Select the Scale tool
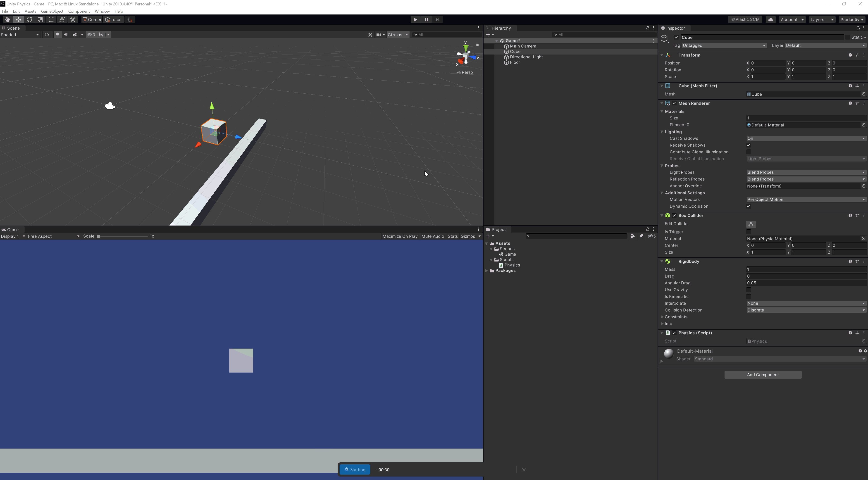 point(40,19)
